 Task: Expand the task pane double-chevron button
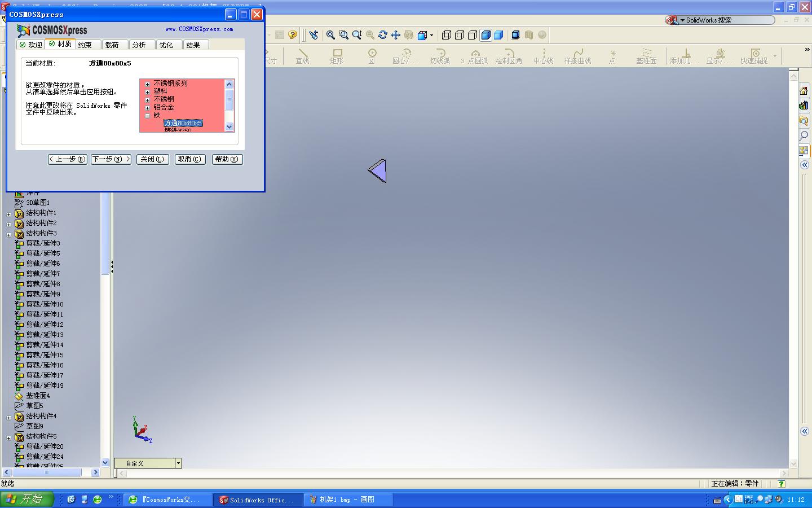pos(804,165)
